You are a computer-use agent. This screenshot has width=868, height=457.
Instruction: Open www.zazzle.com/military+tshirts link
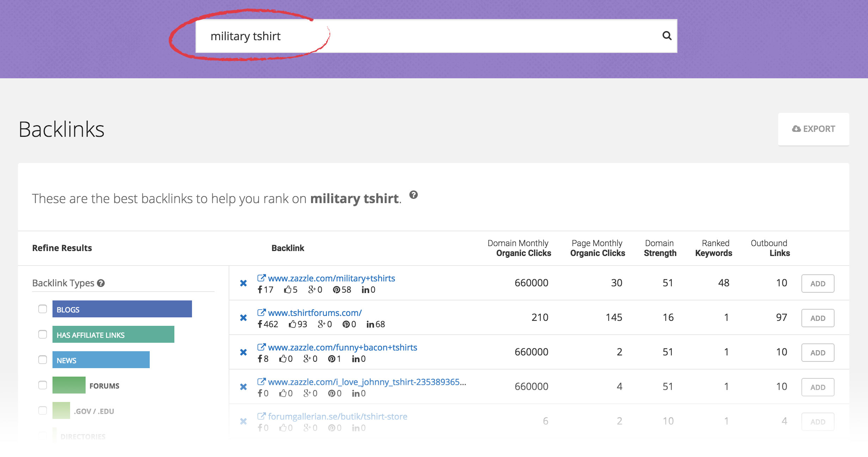pyautogui.click(x=331, y=278)
